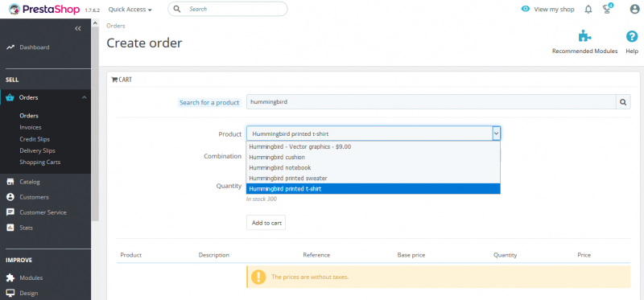Click the Orders basket icon
Viewport: 644px width, 300px height.
coord(10,97)
